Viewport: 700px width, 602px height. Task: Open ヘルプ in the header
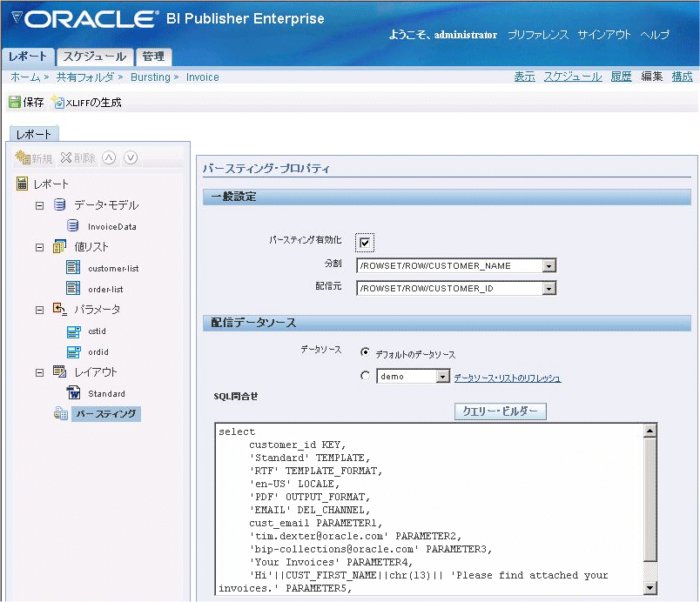(655, 35)
